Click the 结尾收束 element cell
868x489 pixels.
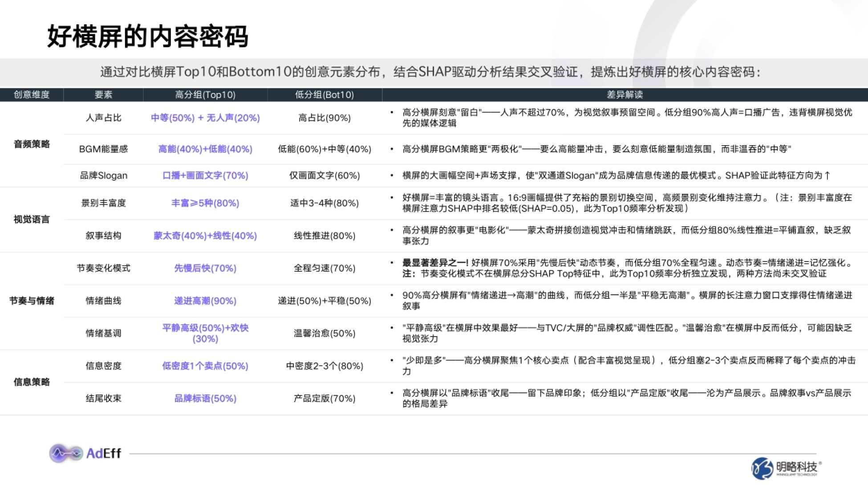tap(103, 398)
